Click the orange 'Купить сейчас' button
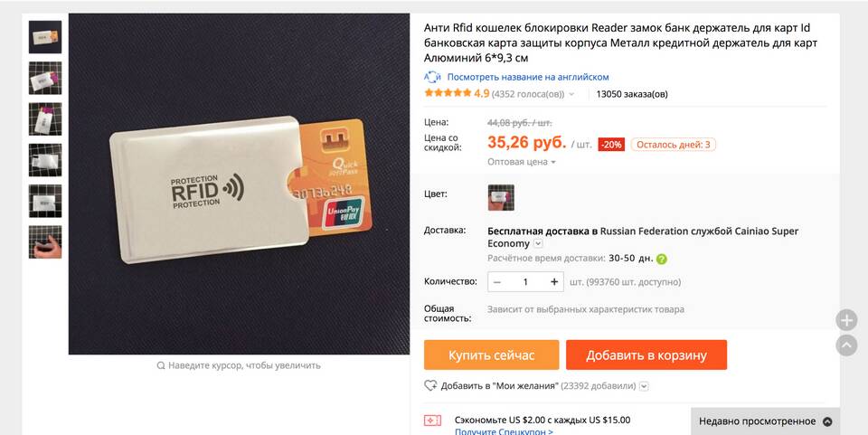Image resolution: width=868 pixels, height=435 pixels. 492,355
